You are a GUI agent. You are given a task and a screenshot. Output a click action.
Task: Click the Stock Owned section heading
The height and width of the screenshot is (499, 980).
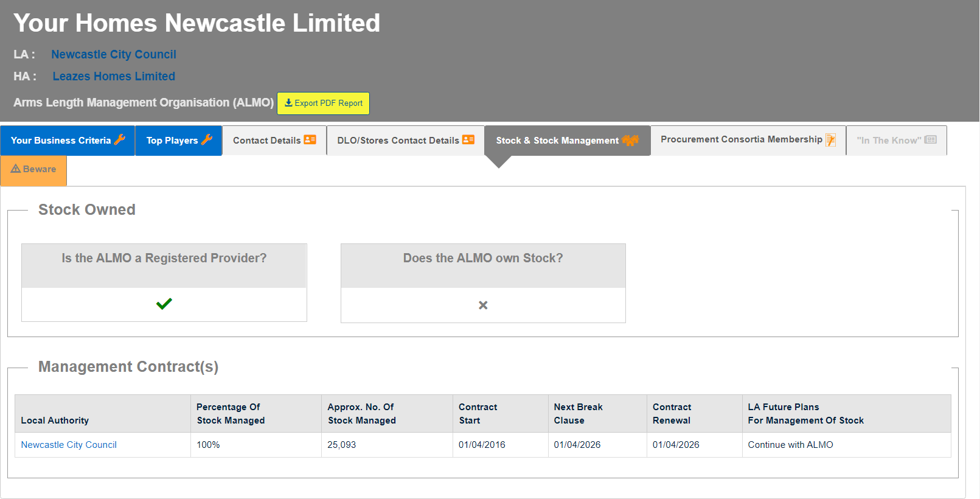point(87,210)
